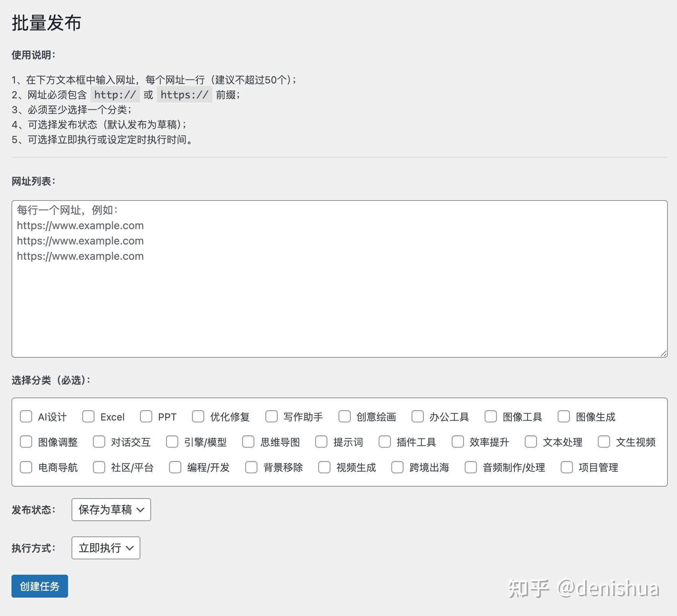Grab the textarea resize handle corner
This screenshot has width=677, height=616.
pos(664,354)
